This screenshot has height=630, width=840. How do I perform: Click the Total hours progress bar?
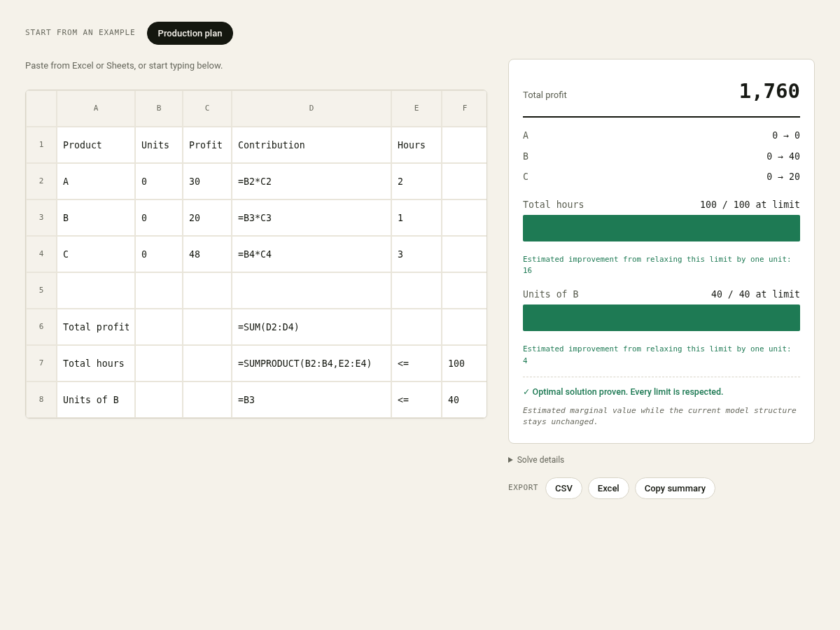pyautogui.click(x=661, y=228)
